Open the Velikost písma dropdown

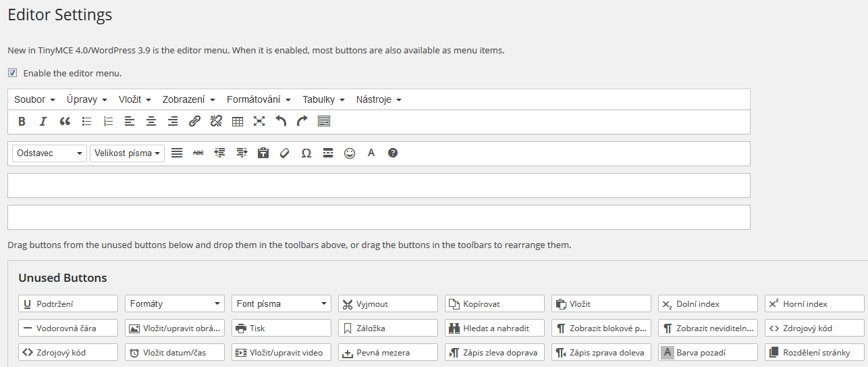coord(127,153)
